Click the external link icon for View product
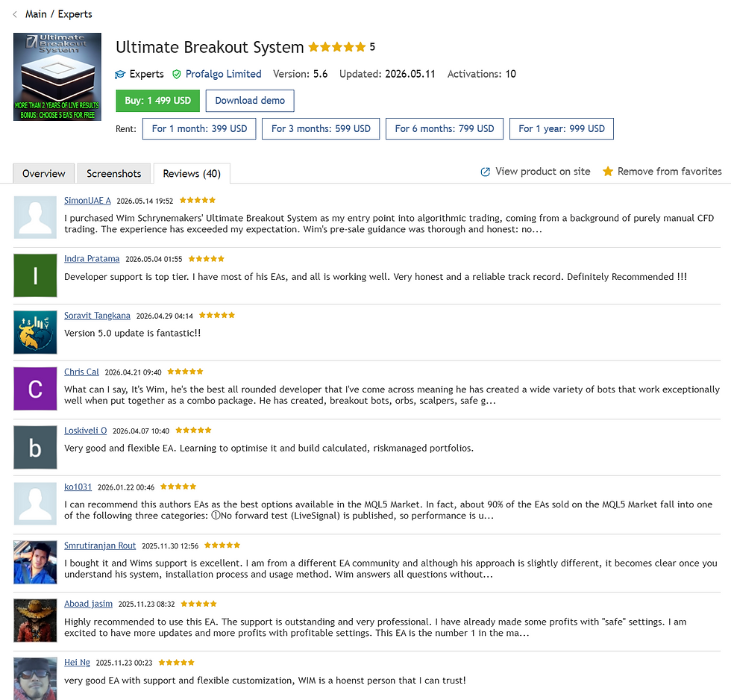The height and width of the screenshot is (700, 731). point(486,172)
